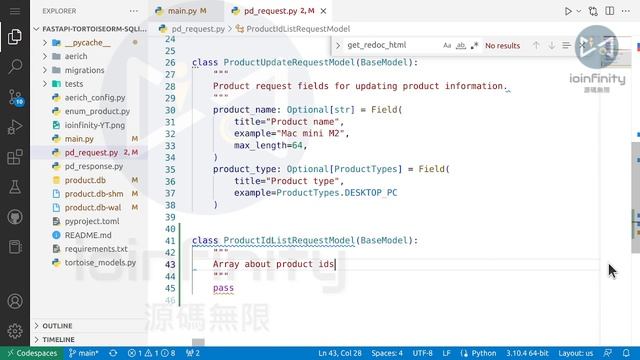
Task: Click UTF-8 encoding status item
Action: point(422,353)
